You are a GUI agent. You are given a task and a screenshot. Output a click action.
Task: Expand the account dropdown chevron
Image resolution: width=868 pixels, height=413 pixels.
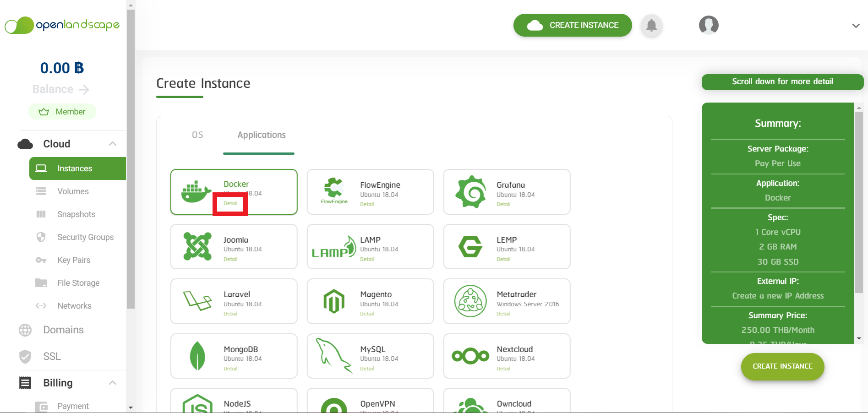point(856,26)
